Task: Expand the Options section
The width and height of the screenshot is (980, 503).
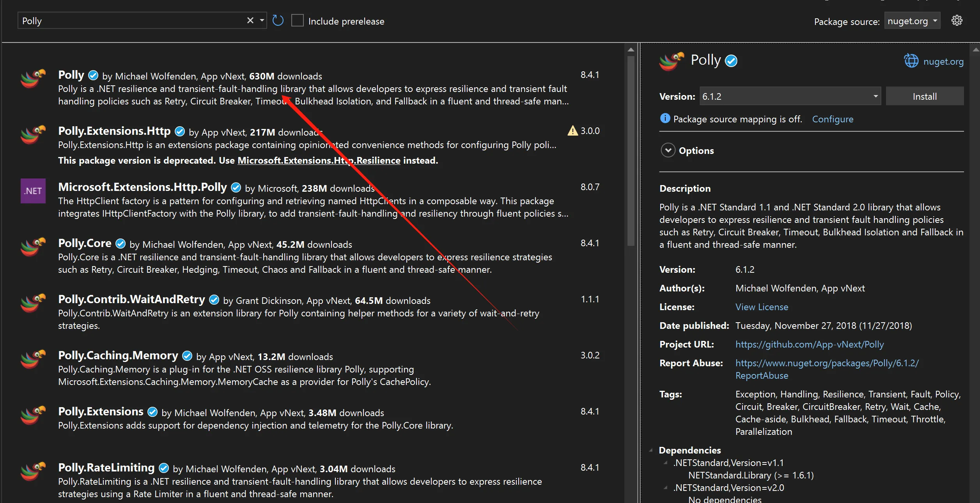Action: (668, 150)
